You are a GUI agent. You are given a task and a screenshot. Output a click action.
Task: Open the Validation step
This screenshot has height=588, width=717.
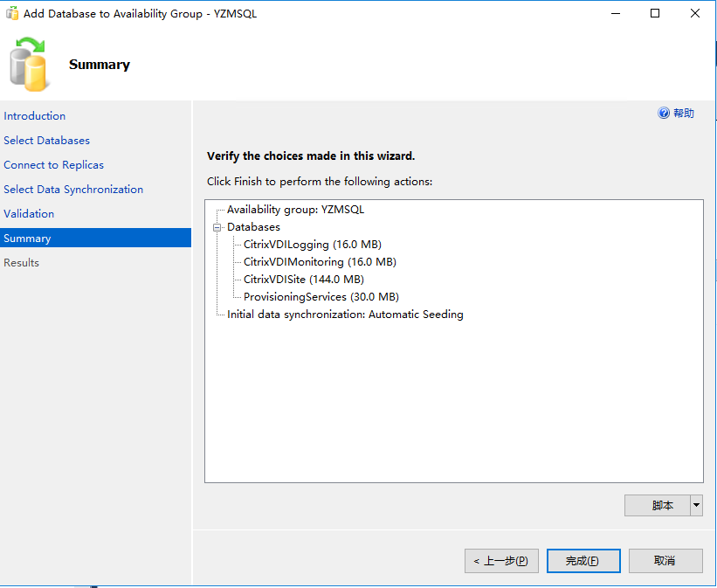pyautogui.click(x=29, y=214)
